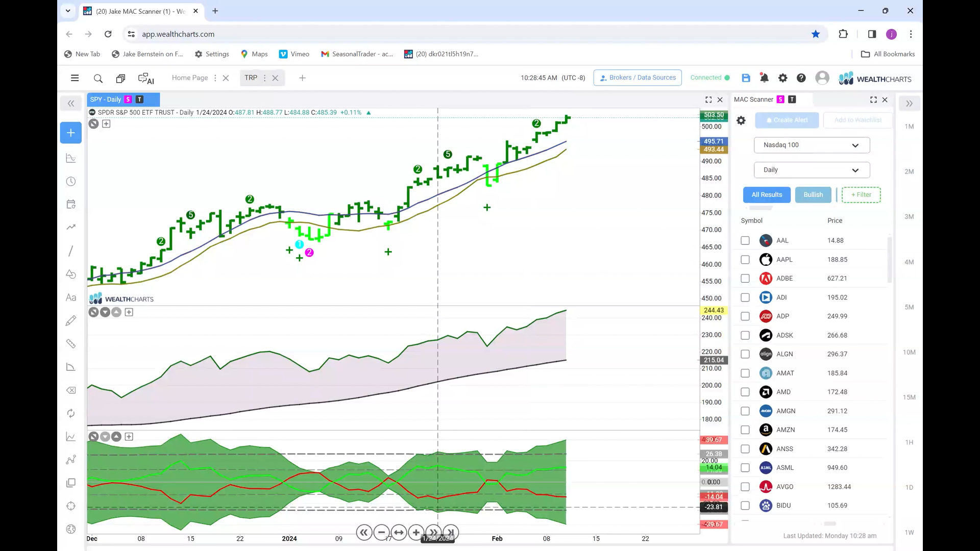Check the AAL row checkbox
The width and height of the screenshot is (980, 551).
click(x=745, y=240)
